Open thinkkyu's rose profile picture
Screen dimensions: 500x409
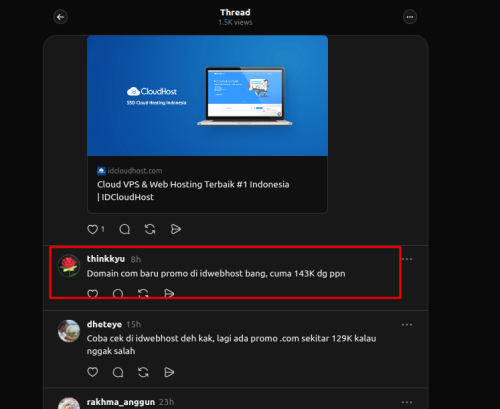coord(69,266)
